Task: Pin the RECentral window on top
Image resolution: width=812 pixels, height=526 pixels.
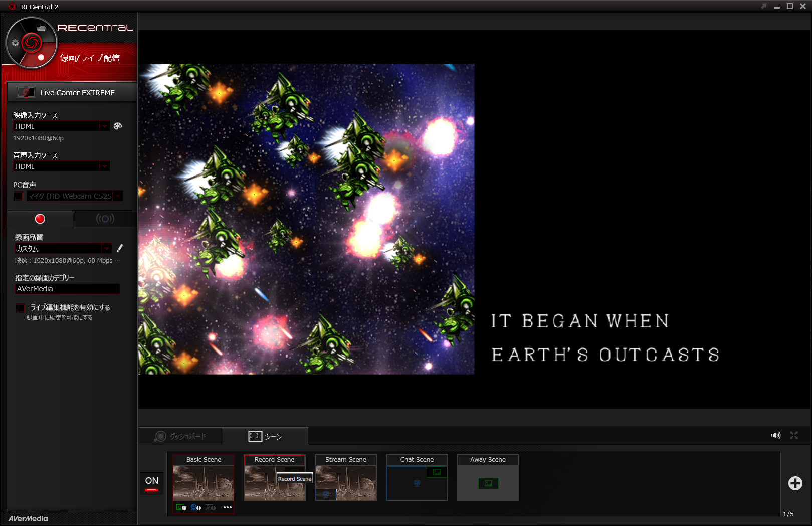Action: click(x=764, y=6)
